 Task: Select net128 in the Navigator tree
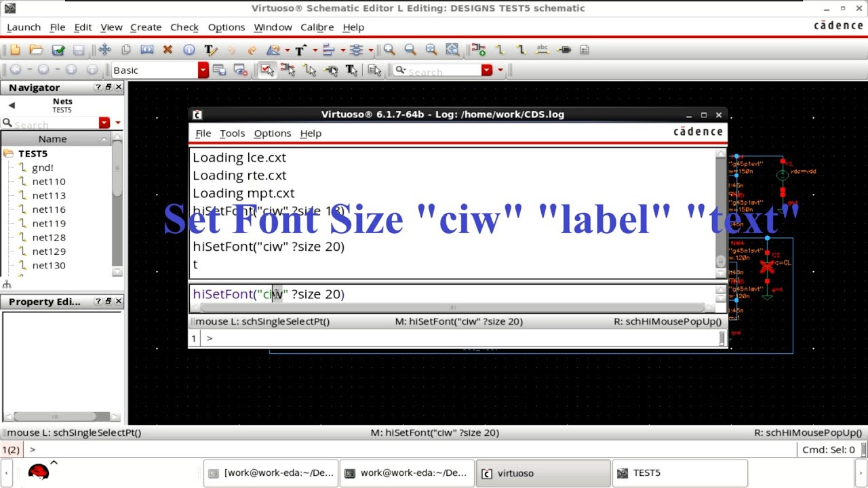tap(49, 237)
